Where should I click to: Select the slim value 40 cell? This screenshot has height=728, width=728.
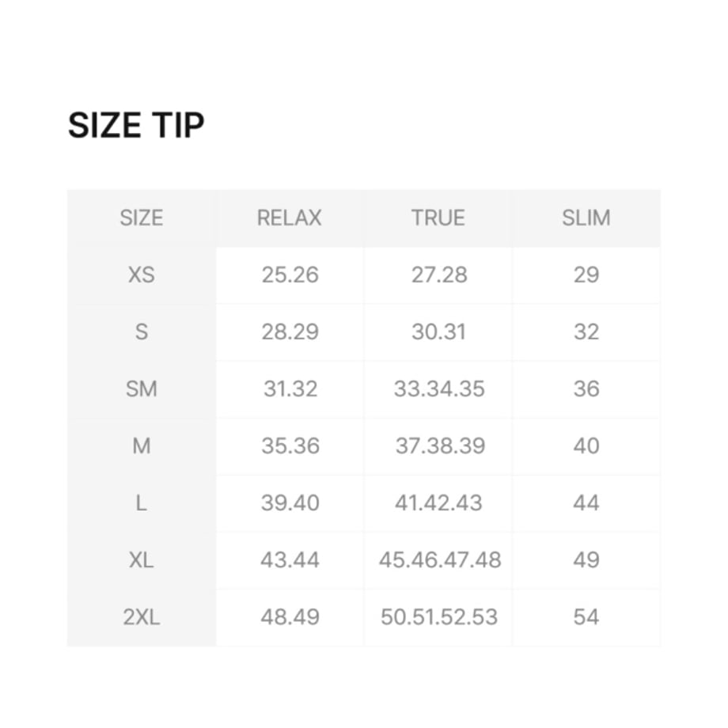[x=586, y=446]
